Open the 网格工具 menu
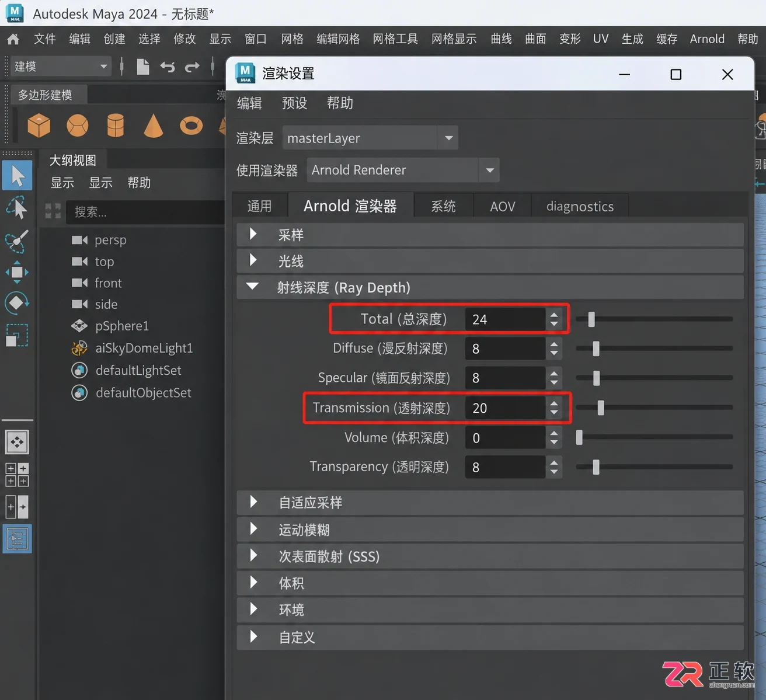Viewport: 766px width, 700px height. [x=395, y=39]
